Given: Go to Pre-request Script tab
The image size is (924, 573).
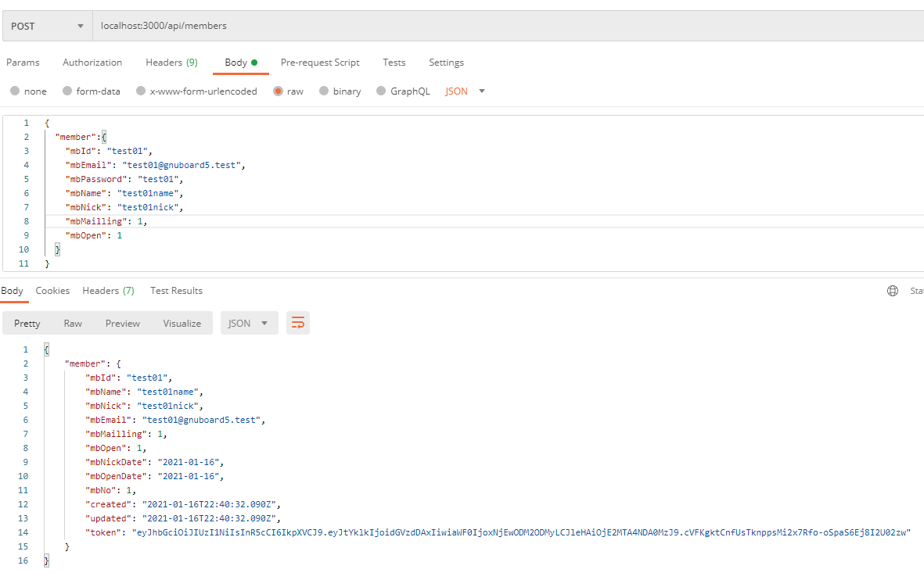Looking at the screenshot, I should coord(320,63).
